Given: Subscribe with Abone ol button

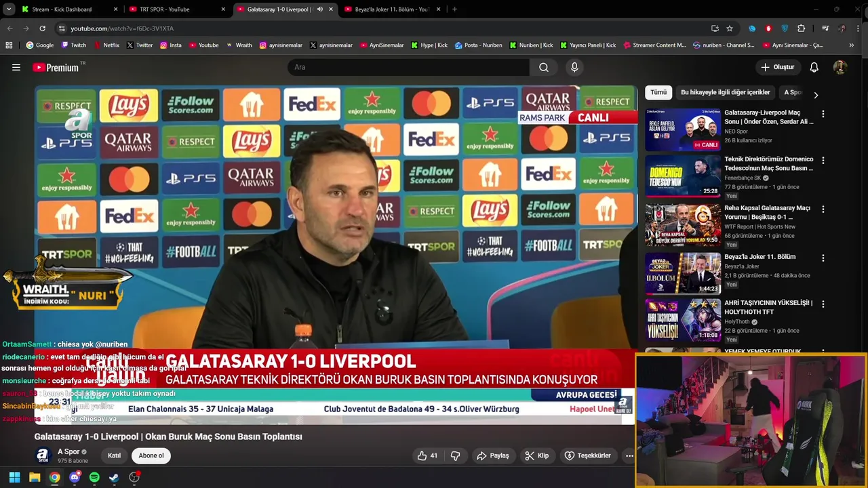Looking at the screenshot, I should point(151,455).
